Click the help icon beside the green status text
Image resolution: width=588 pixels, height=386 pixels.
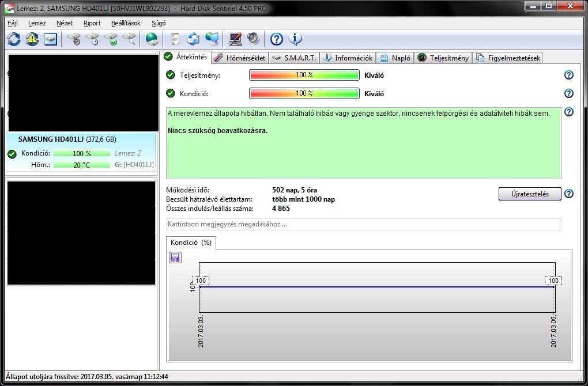pyautogui.click(x=569, y=112)
